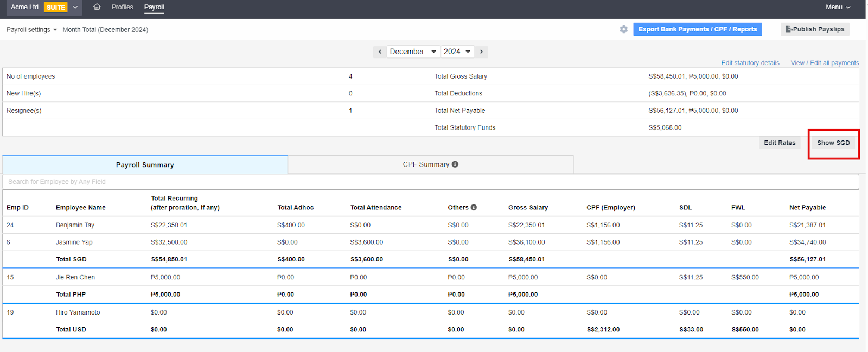Click the Employee Name column header
Viewport: 868px width, 352px height.
coord(81,208)
